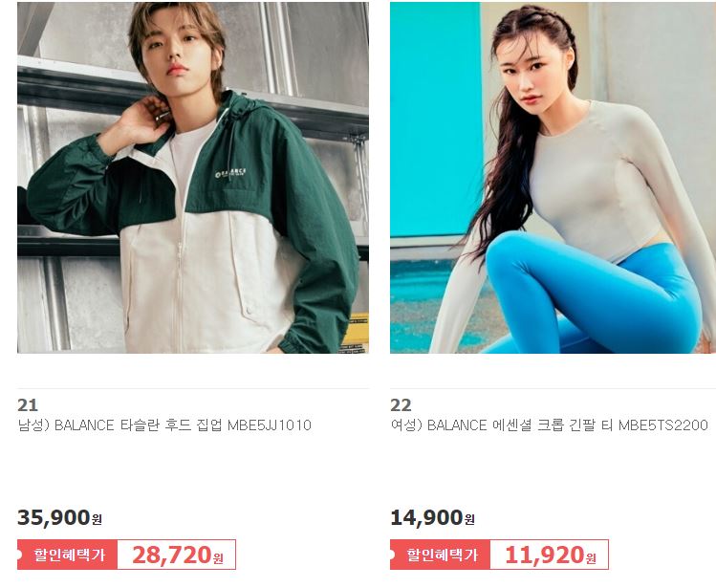Screen dimensions: 716x588
Task: Click the original price 35,900원
Action: 59,517
